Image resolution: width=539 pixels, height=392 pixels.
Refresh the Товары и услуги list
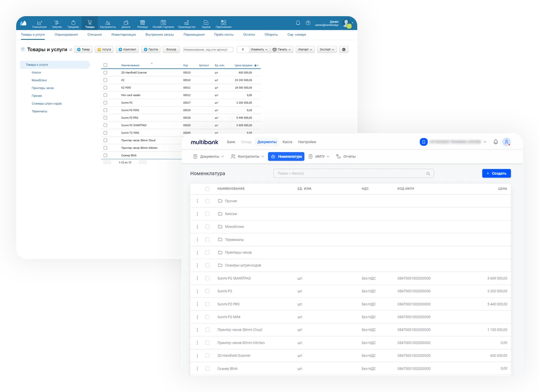(71, 50)
